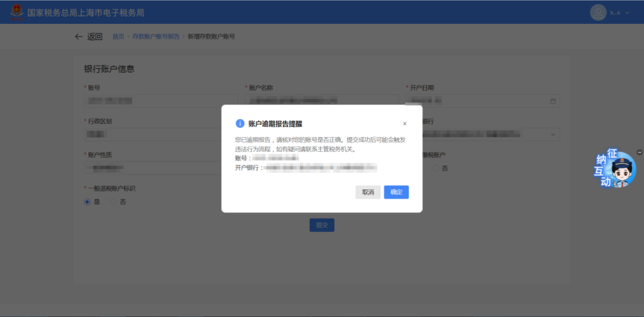Click the blue info icon in dialog
The image size is (644, 317).
pos(240,123)
